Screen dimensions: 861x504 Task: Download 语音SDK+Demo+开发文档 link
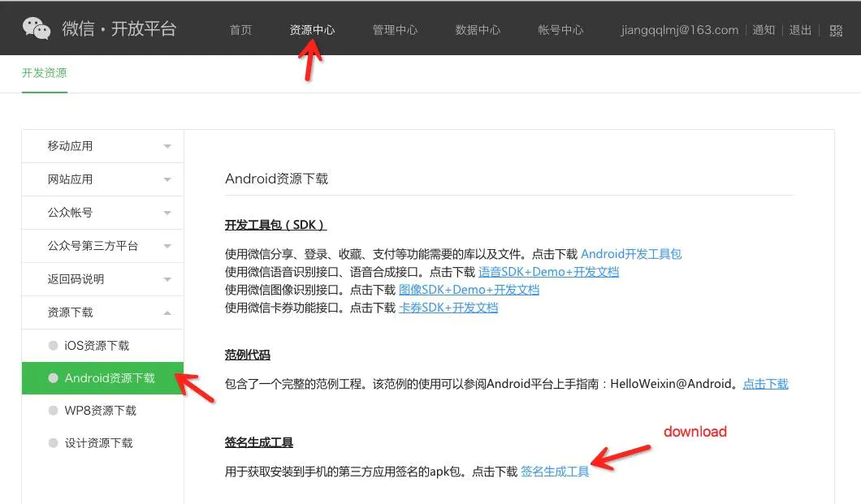(x=548, y=272)
